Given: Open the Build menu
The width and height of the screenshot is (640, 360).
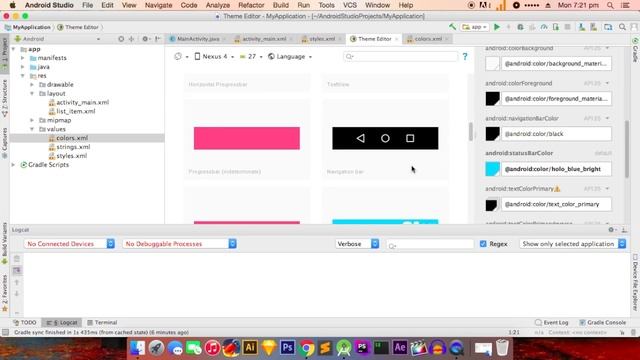Looking at the screenshot, I should 280,5.
